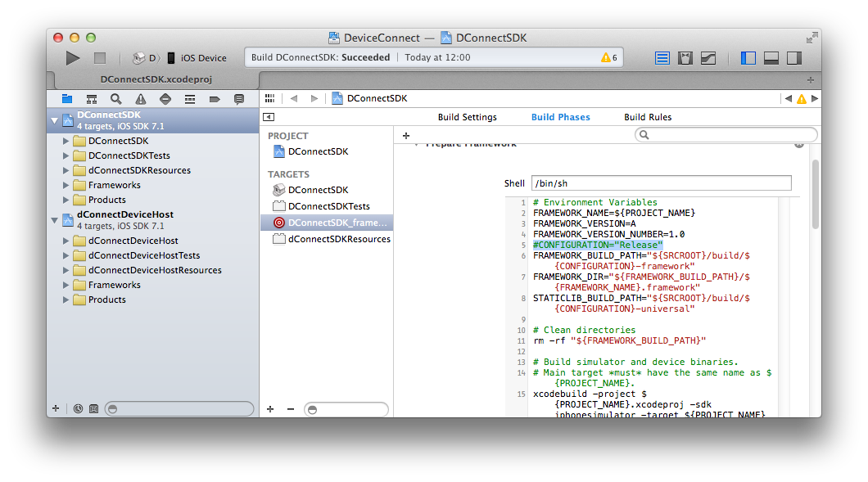
Task: Click the Stop button in toolbar
Action: pyautogui.click(x=100, y=58)
